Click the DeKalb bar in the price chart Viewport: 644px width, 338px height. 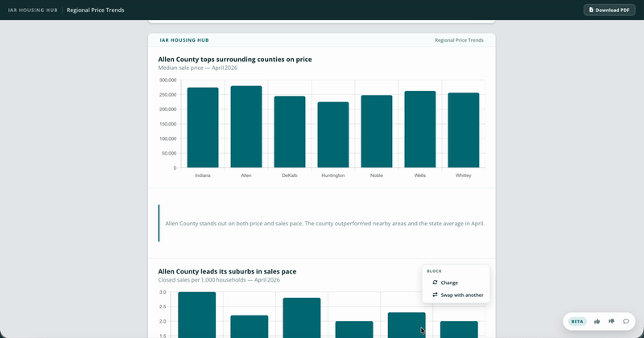point(290,132)
